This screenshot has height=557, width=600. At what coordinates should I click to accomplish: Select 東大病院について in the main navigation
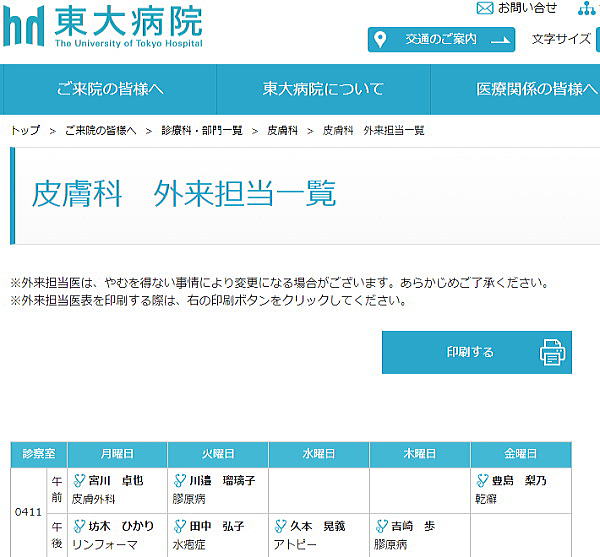tap(323, 89)
